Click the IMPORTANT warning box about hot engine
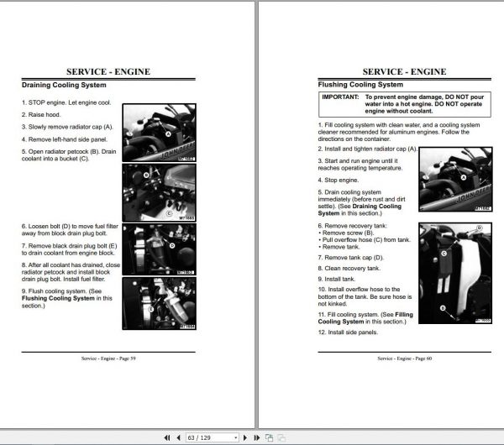This screenshot has width=504, height=445. coord(405,104)
